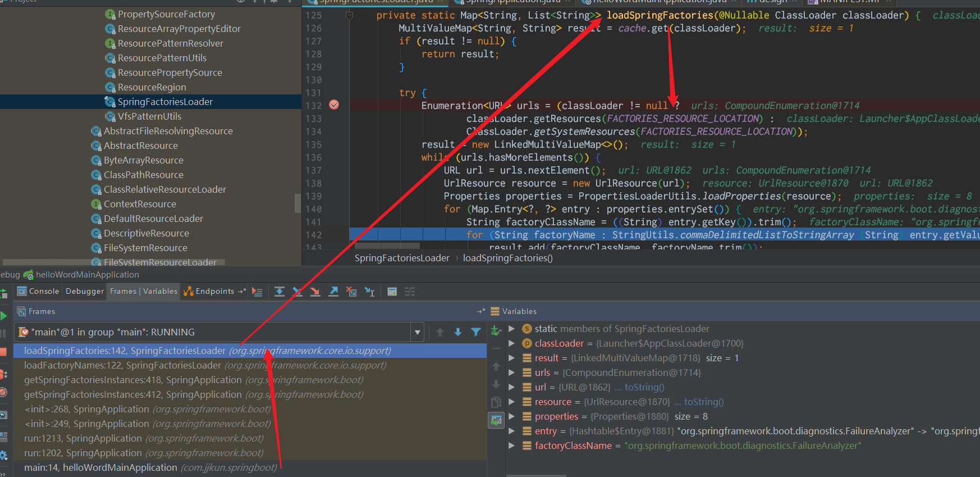Image resolution: width=980 pixels, height=477 pixels.
Task: Stop the debug session with the red square
Action: (x=3, y=352)
